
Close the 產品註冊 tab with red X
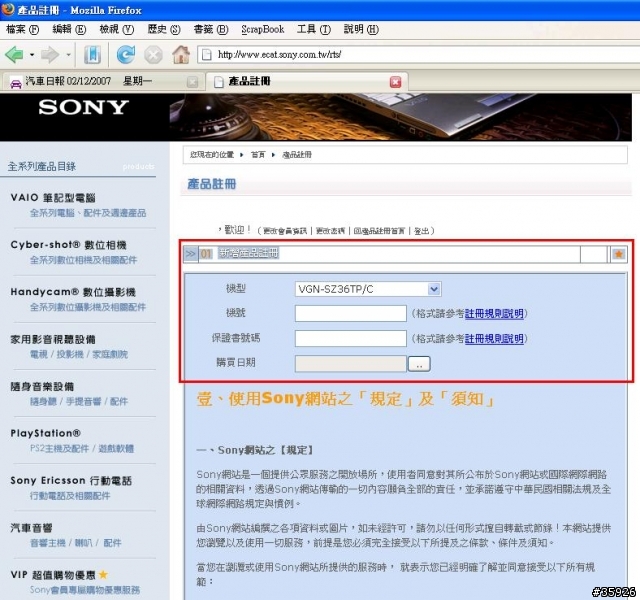point(395,82)
